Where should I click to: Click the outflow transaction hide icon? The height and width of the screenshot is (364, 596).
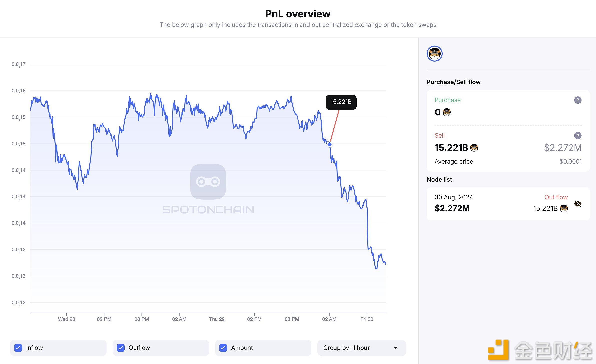[x=579, y=203]
